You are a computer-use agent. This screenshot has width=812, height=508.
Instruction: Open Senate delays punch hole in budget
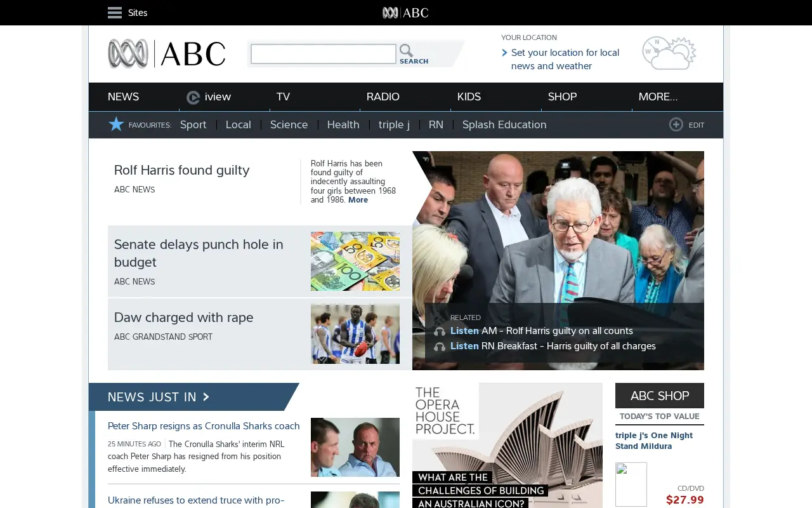[199, 253]
